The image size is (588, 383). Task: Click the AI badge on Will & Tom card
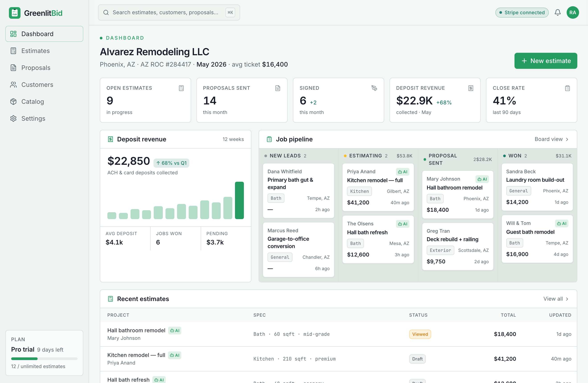pos(561,224)
